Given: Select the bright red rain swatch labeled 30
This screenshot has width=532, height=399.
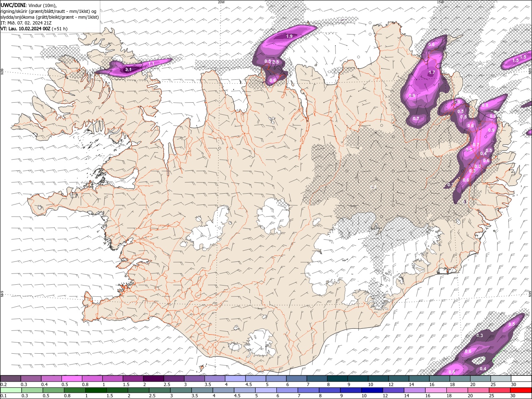Looking at the screenshot, I should tap(521, 390).
